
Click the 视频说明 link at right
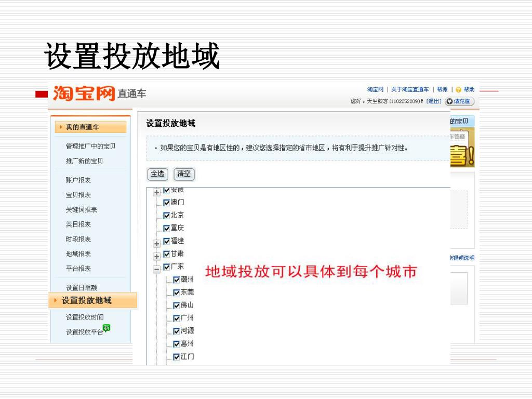pos(463,258)
